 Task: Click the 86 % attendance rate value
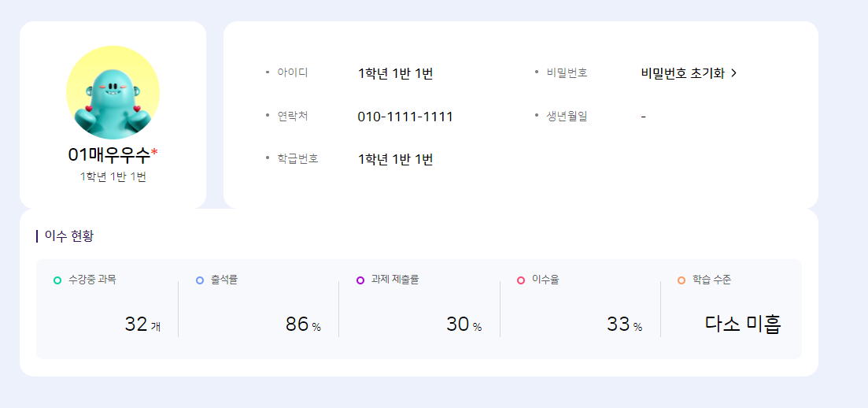(303, 324)
